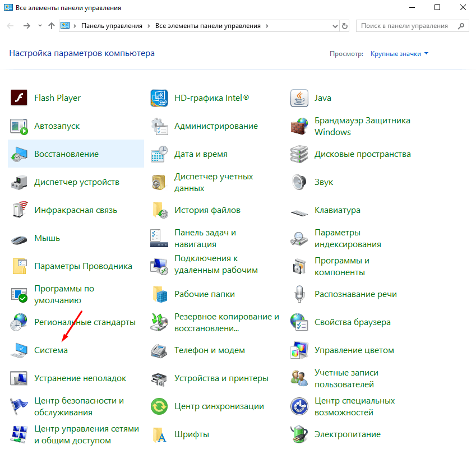Open Центр управления сетями и общим доступом
Screen dimensions: 476x468
(x=86, y=434)
